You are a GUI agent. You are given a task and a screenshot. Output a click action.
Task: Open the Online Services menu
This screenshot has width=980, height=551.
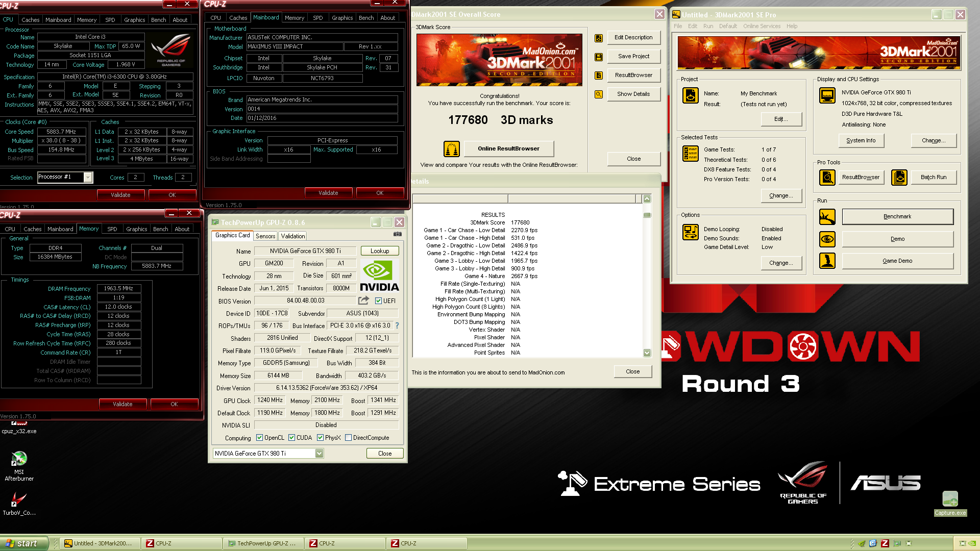pyautogui.click(x=762, y=26)
